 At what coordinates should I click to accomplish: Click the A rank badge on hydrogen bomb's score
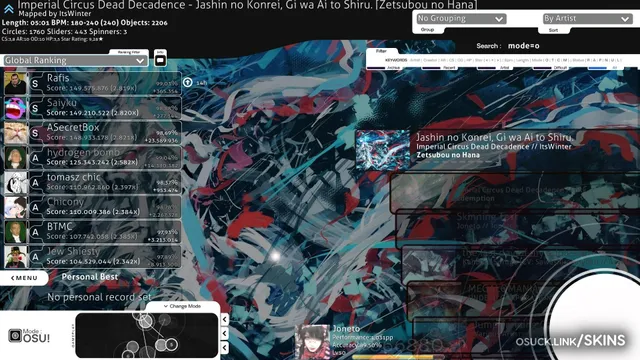[x=36, y=158]
